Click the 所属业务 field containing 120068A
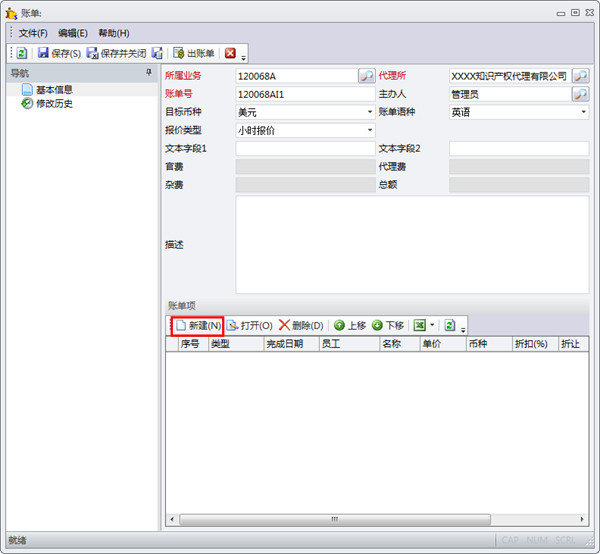Image resolution: width=600 pixels, height=554 pixels. (297, 76)
